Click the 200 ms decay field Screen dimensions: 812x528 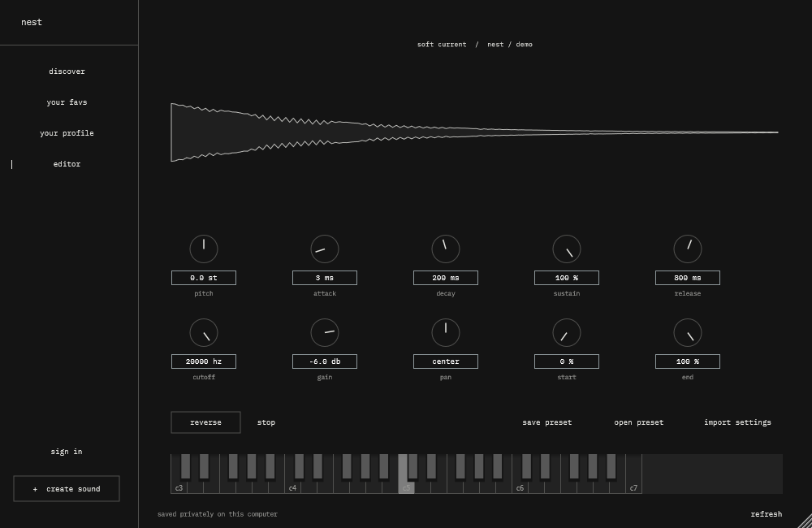coord(445,278)
